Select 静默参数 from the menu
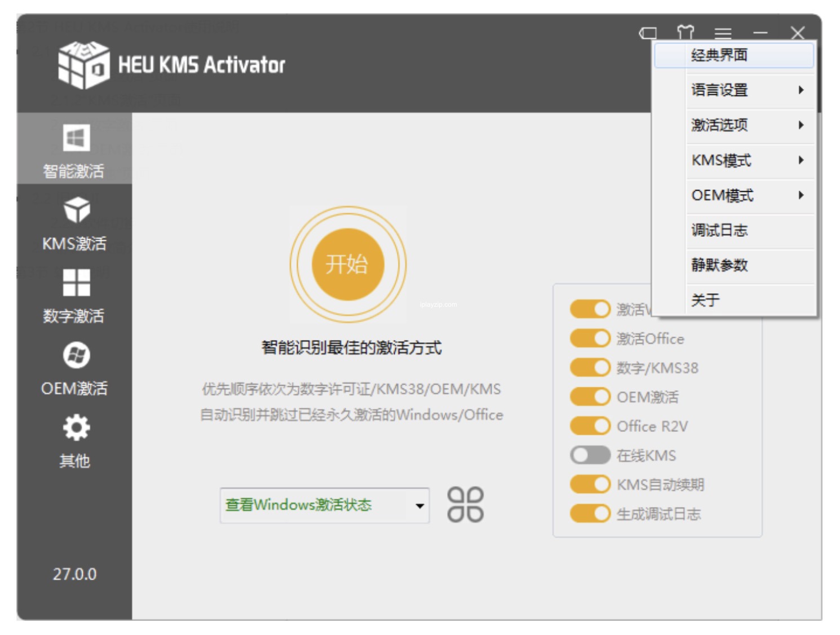 (x=734, y=265)
